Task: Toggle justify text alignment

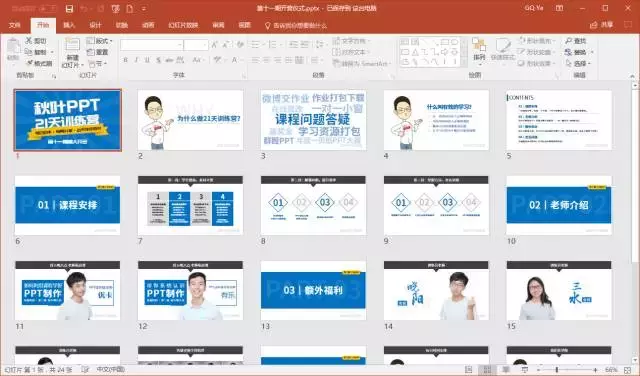Action: click(289, 60)
